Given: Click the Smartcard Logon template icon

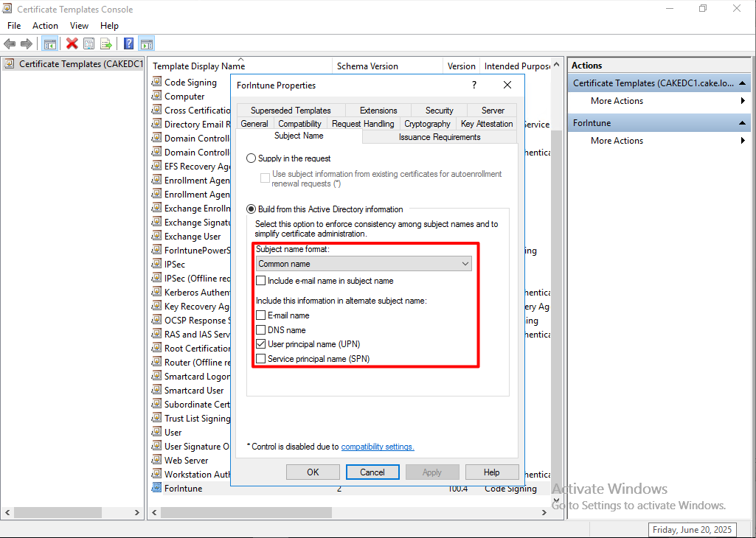Looking at the screenshot, I should click(x=156, y=376).
